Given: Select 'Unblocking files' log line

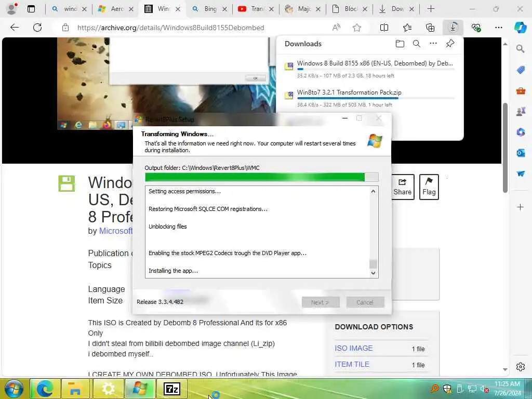Looking at the screenshot, I should [x=168, y=227].
